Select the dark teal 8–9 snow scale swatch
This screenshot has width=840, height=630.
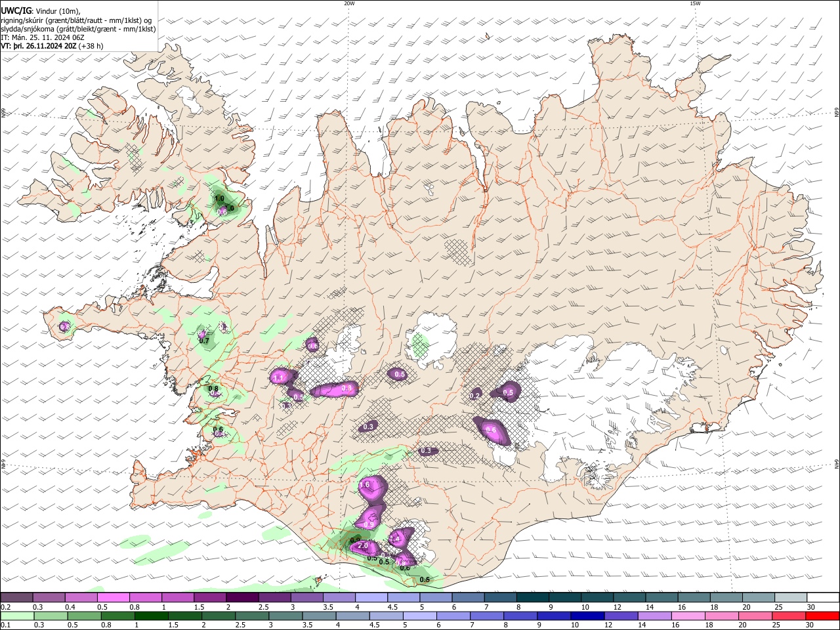click(x=532, y=597)
